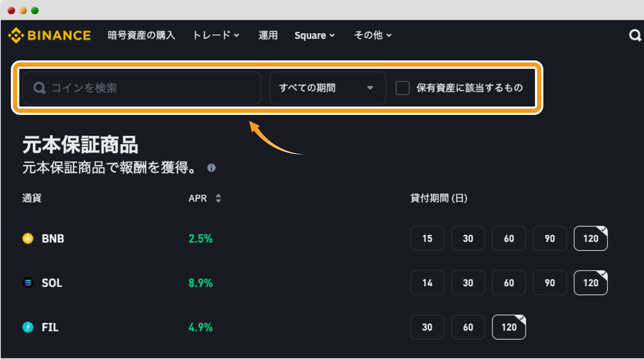
Task: Click the SOL coin icon
Action: pyautogui.click(x=27, y=283)
